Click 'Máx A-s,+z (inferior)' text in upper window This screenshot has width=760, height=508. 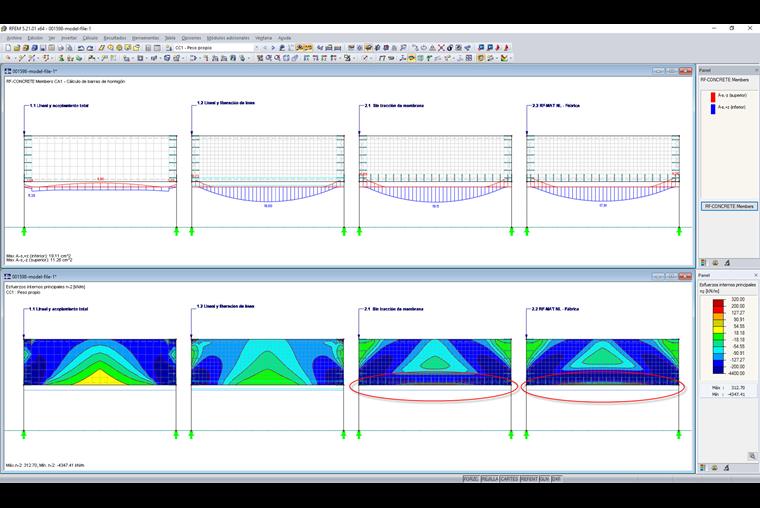(x=39, y=255)
